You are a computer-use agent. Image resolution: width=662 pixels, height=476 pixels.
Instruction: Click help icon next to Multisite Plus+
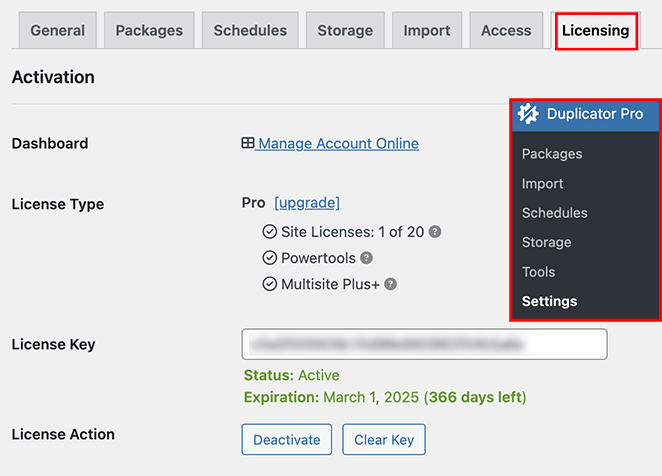pyautogui.click(x=391, y=284)
